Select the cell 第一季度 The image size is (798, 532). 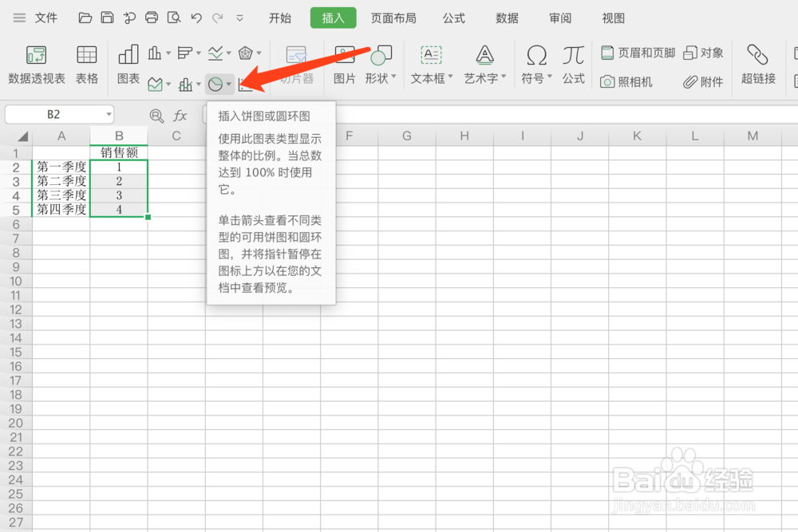click(x=61, y=167)
